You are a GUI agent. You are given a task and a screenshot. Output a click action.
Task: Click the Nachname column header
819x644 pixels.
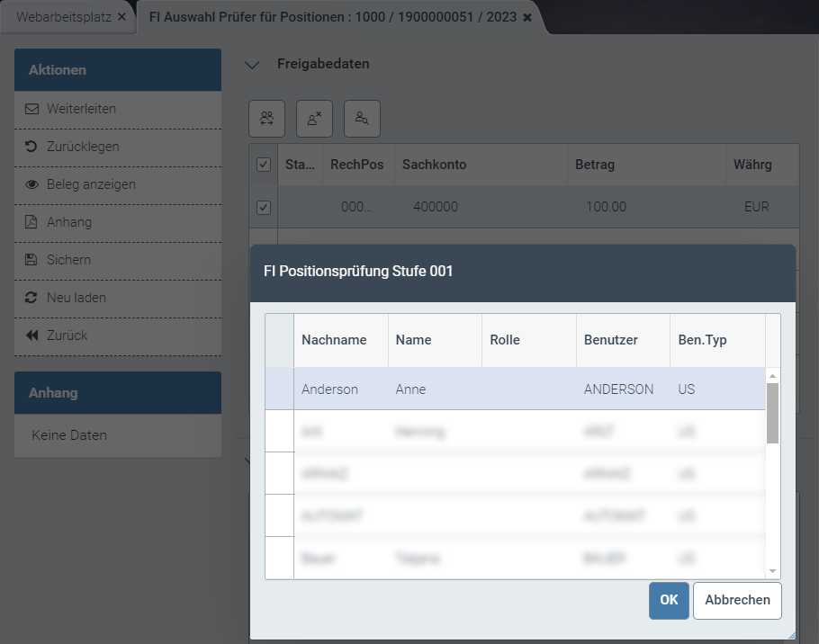pos(334,340)
